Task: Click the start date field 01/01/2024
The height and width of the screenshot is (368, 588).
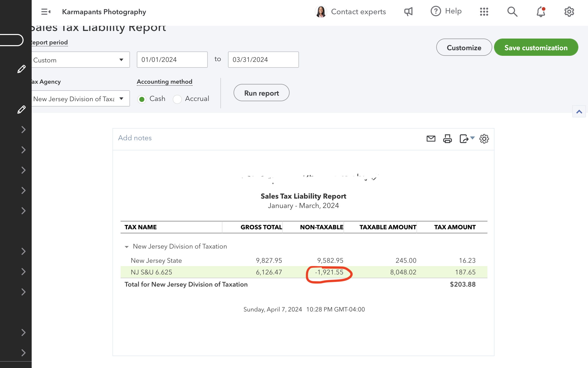Action: coord(172,60)
